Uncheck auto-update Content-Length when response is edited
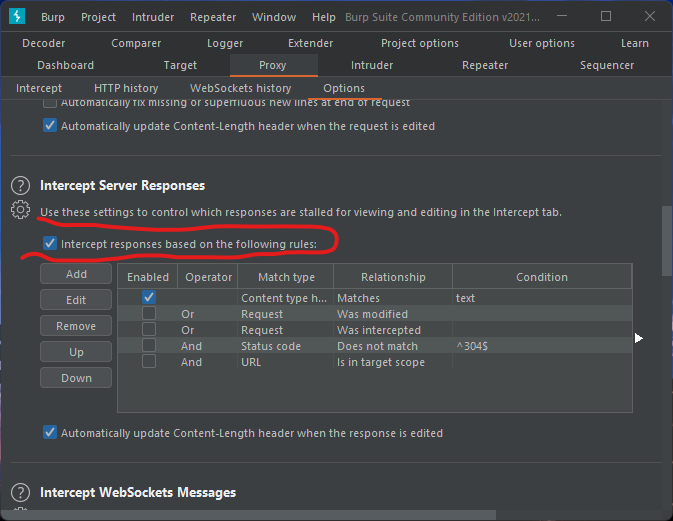Screen dimensions: 673x521 pyautogui.click(x=50, y=433)
